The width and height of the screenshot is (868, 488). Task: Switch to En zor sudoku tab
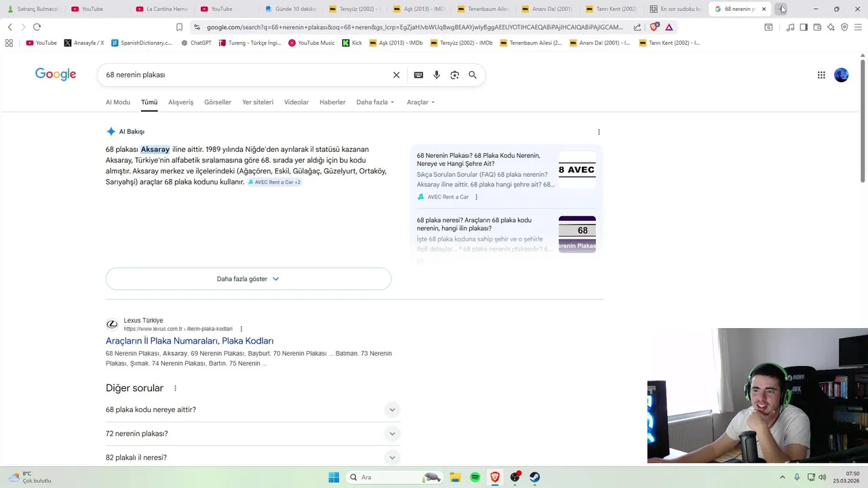(676, 9)
